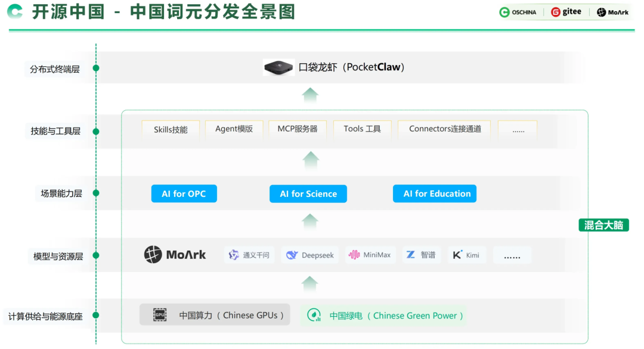Click the Deepseek name text
Viewport: 644px width, 349px height.
coord(317,255)
